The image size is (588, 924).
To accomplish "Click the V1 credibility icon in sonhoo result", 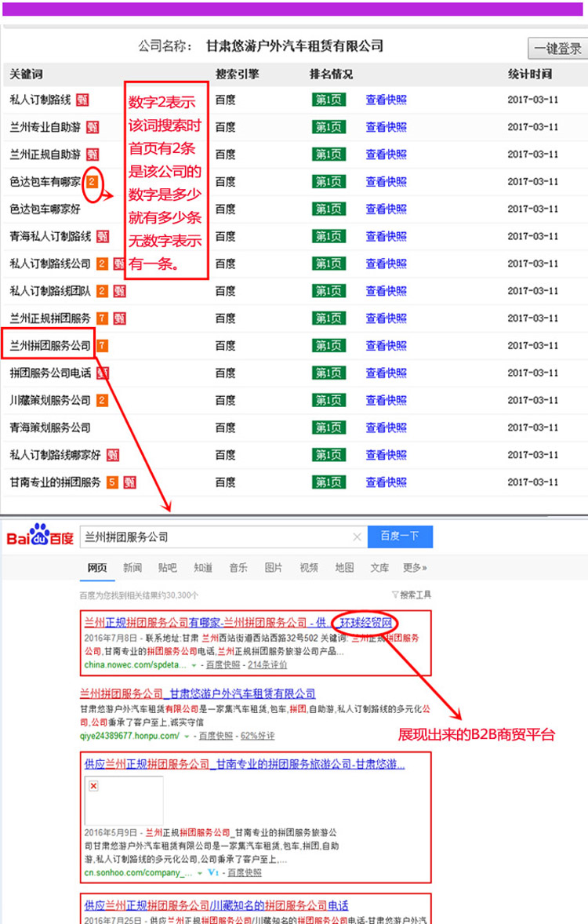I will 213,872.
